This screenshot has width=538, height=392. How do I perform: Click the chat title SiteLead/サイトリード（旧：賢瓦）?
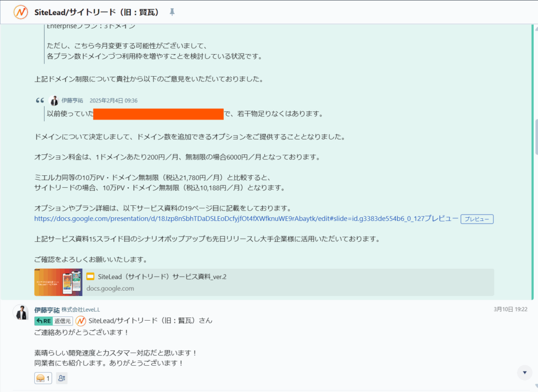pyautogui.click(x=97, y=13)
